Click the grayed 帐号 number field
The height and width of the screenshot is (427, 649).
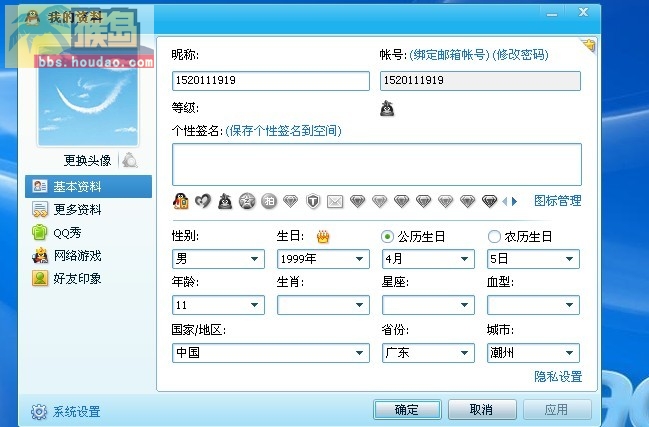(x=480, y=81)
